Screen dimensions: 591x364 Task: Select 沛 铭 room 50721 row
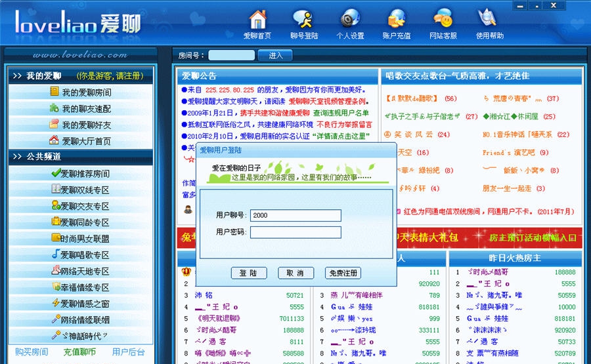[244, 296]
